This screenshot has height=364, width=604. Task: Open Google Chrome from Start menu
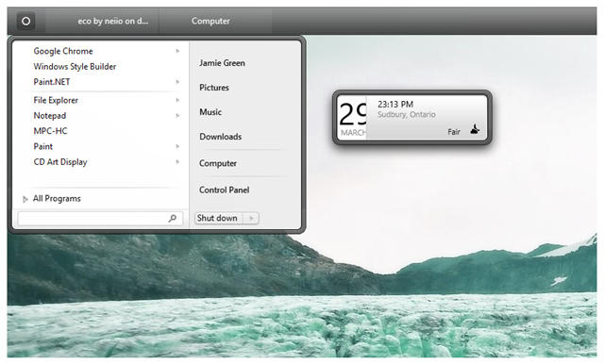[x=63, y=51]
